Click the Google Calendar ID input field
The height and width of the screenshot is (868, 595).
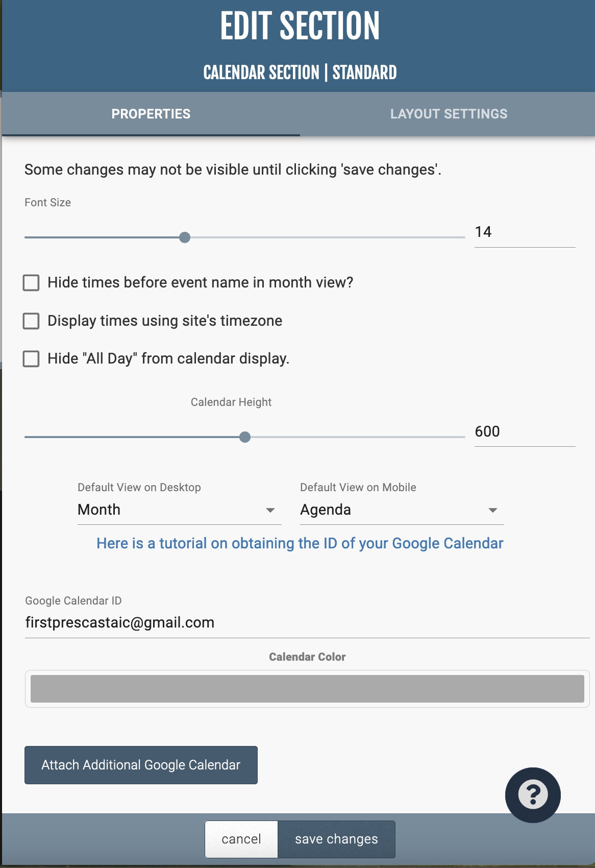click(x=306, y=623)
